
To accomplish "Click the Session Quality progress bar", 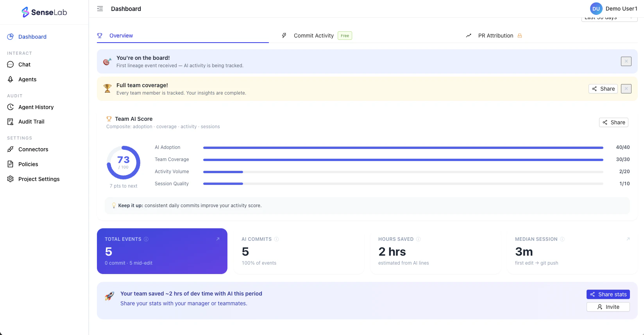I will [403, 184].
